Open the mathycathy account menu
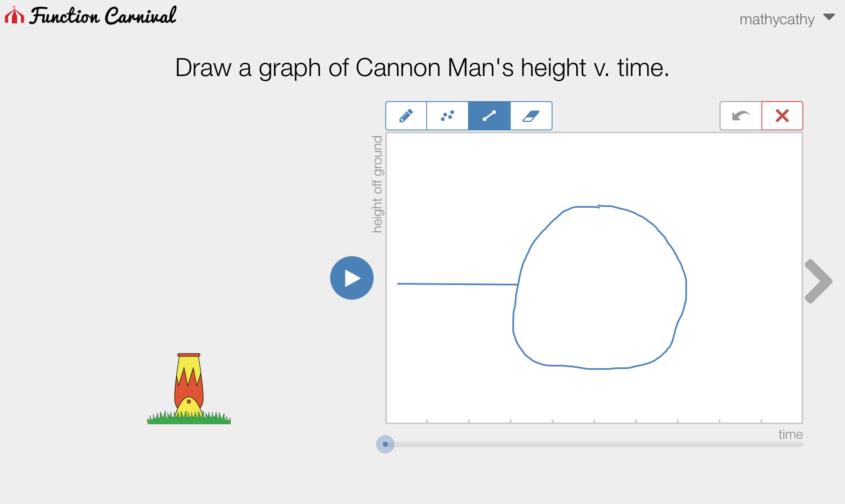Screen dimensions: 845x504 pyautogui.click(x=777, y=19)
